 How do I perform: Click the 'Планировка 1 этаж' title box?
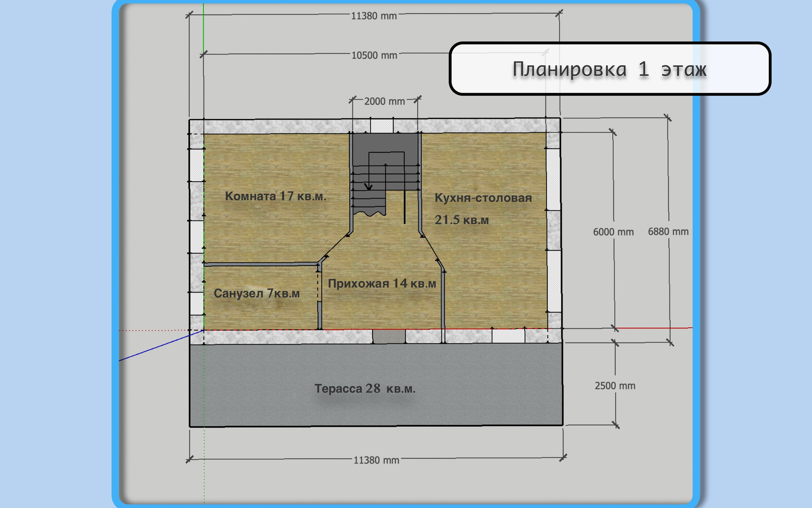(x=609, y=69)
